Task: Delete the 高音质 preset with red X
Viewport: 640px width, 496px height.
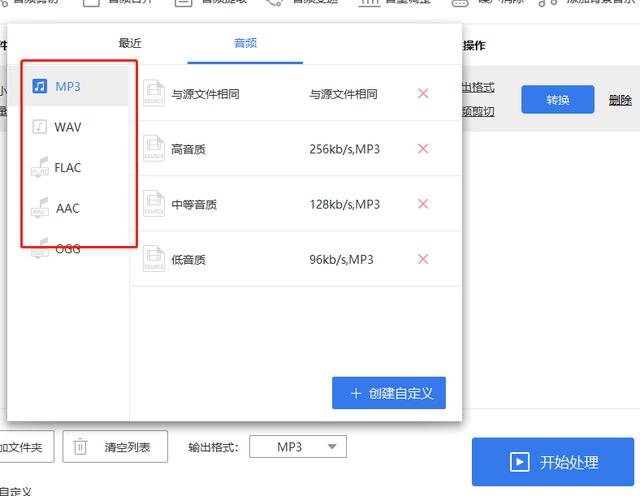Action: click(x=423, y=149)
